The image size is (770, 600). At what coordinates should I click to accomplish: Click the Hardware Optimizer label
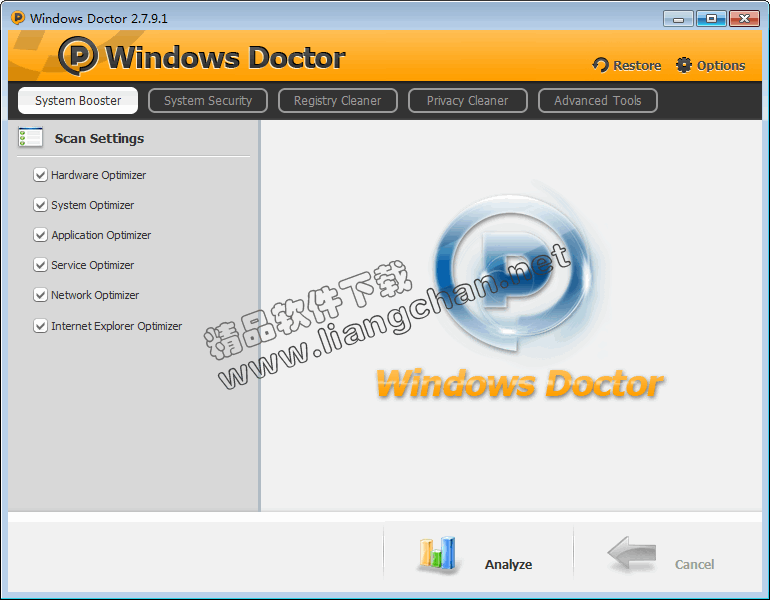(98, 175)
